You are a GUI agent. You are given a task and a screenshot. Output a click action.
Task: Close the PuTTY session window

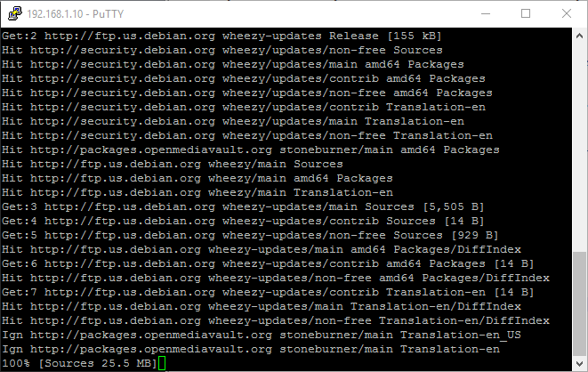pos(567,14)
